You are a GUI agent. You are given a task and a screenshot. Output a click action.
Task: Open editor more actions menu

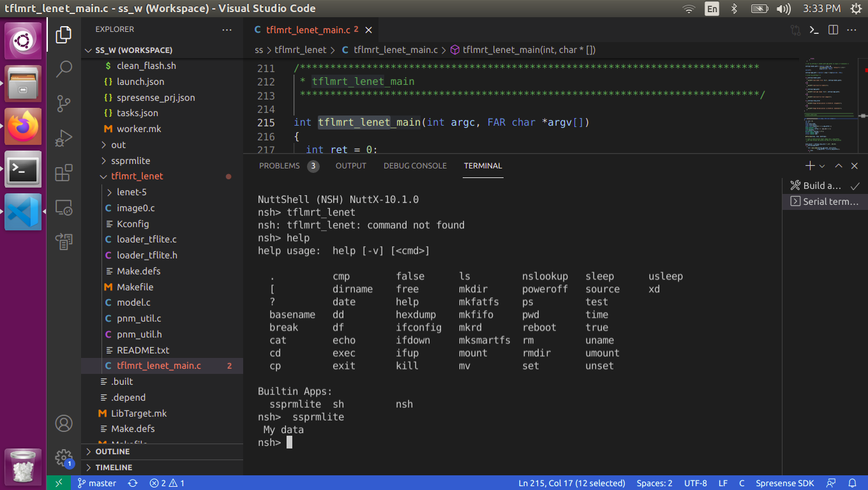[x=852, y=29]
